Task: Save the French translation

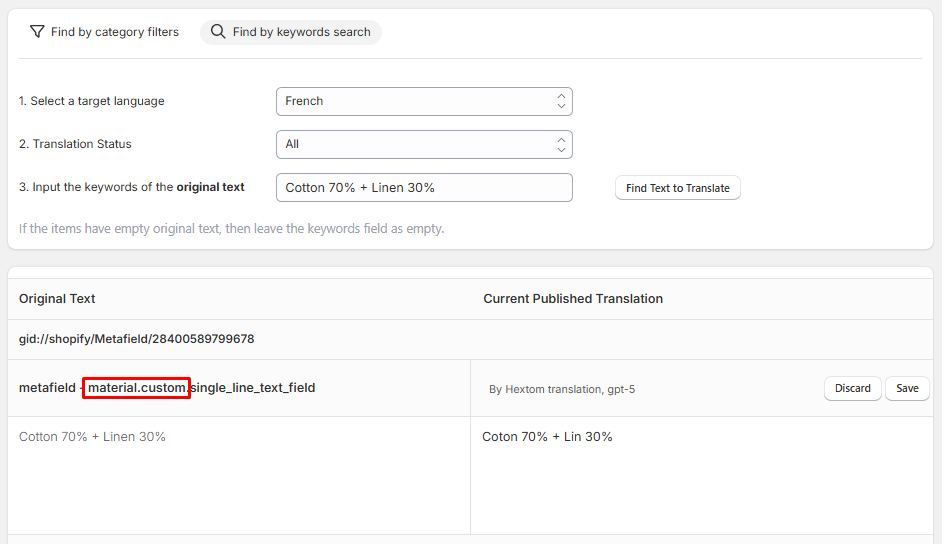Action: (907, 388)
